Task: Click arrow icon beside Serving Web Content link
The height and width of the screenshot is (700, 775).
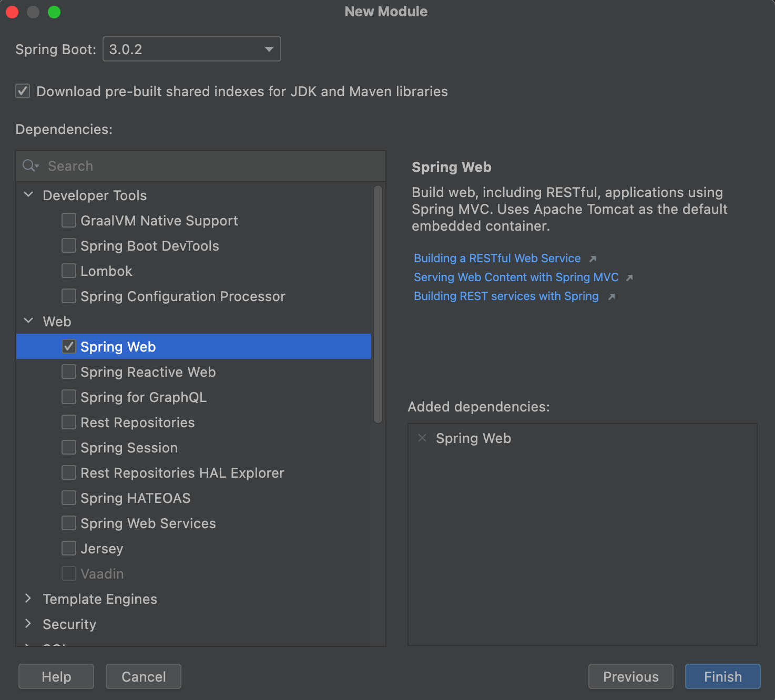Action: tap(629, 277)
